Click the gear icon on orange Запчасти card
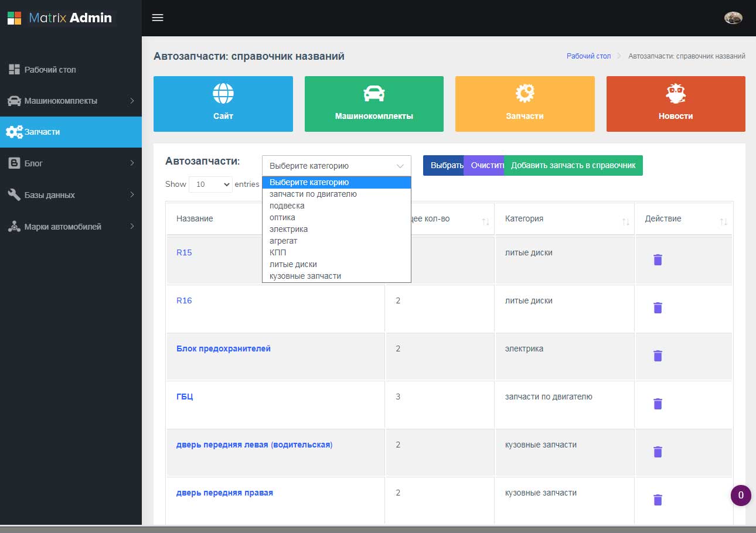 tap(525, 93)
